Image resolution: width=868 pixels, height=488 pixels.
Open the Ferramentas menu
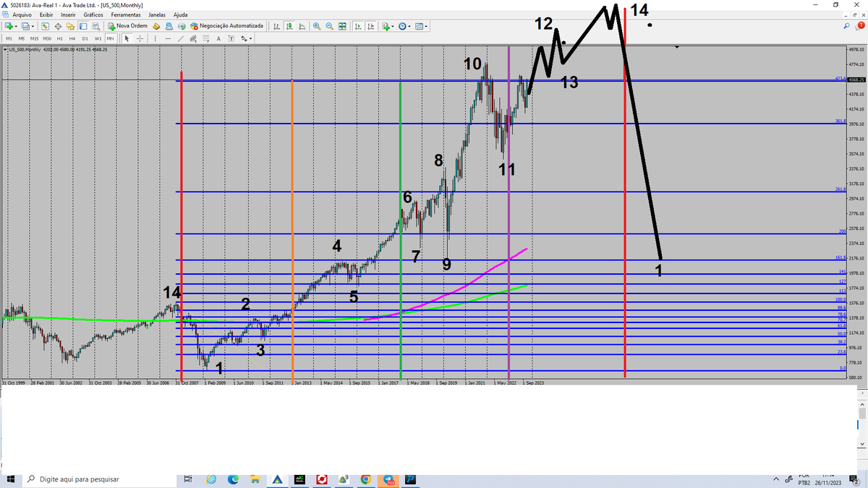(x=126, y=14)
